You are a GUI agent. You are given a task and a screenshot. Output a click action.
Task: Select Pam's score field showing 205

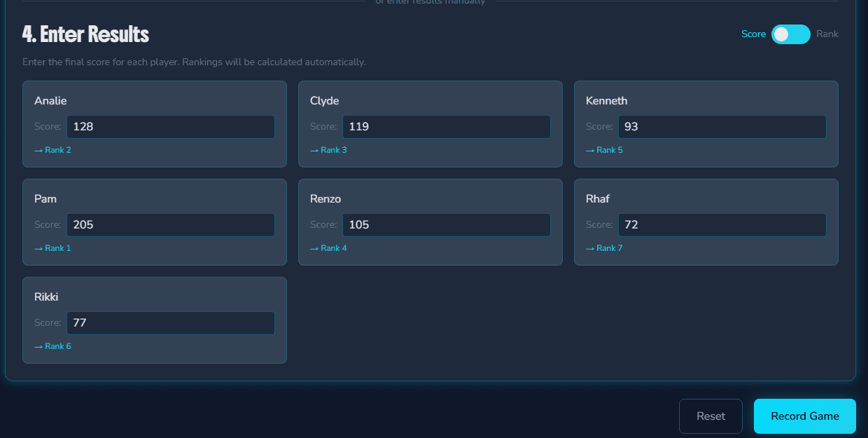[170, 224]
